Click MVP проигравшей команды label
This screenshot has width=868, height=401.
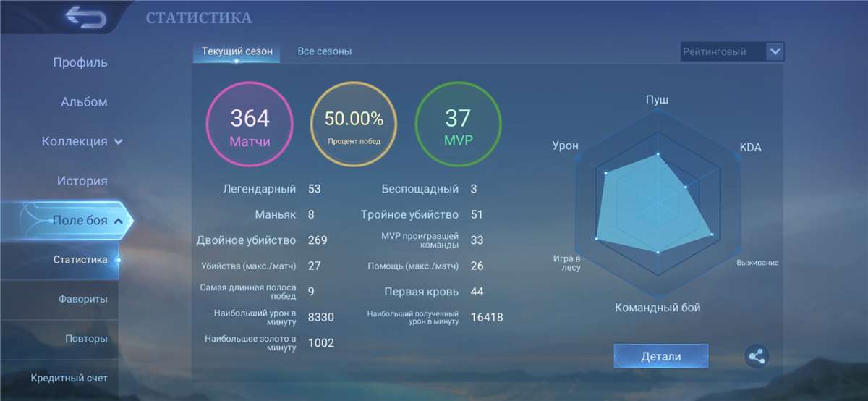click(x=420, y=240)
